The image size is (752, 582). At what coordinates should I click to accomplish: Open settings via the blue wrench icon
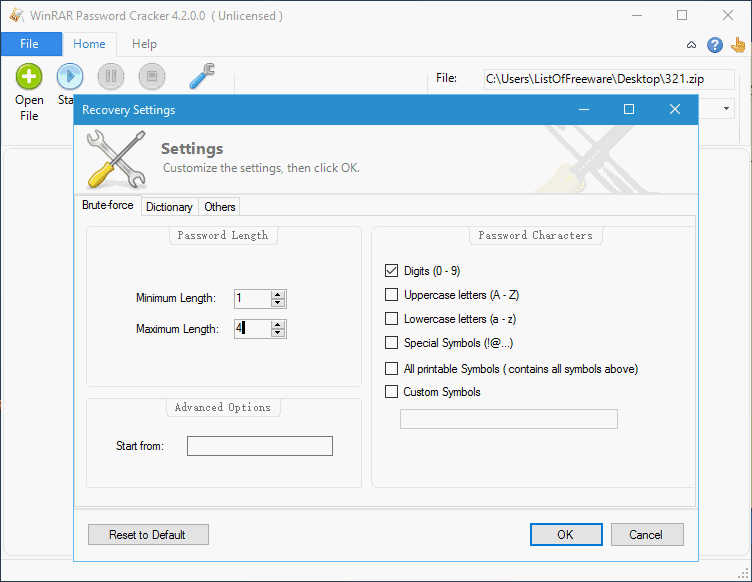[x=202, y=76]
